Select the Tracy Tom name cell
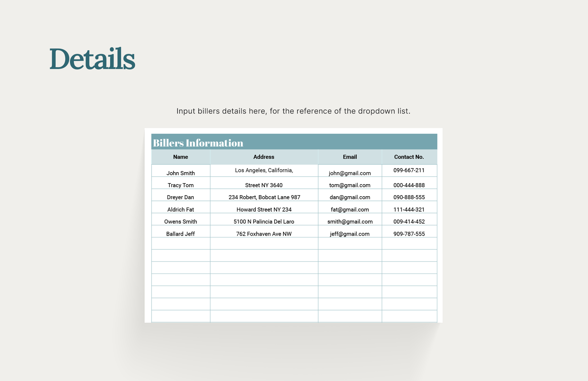The width and height of the screenshot is (588, 381). (181, 183)
